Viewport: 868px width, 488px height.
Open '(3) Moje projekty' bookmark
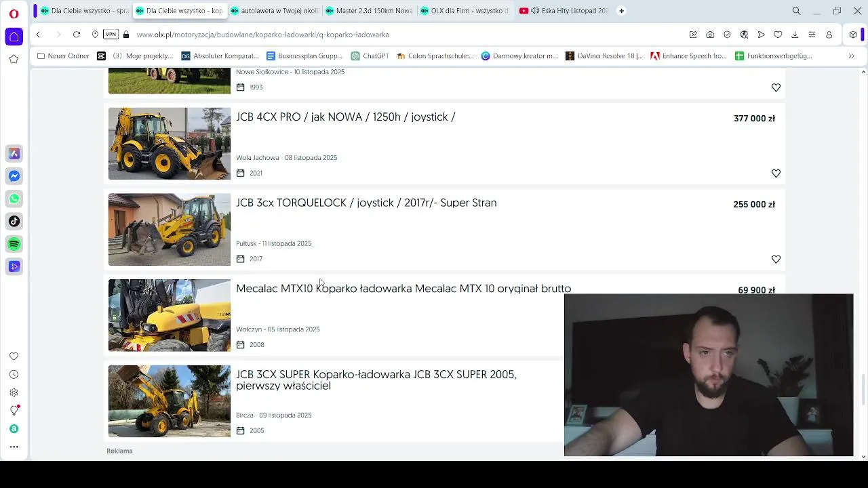[134, 56]
